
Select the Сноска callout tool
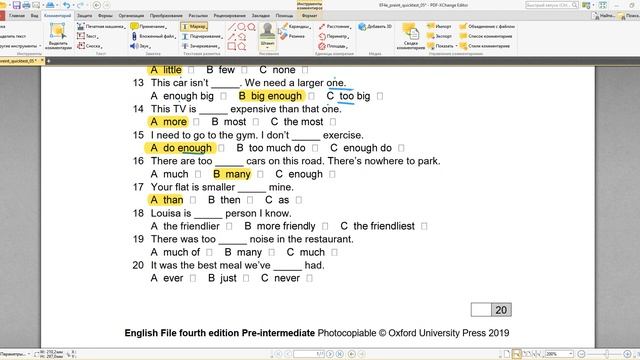click(89, 46)
